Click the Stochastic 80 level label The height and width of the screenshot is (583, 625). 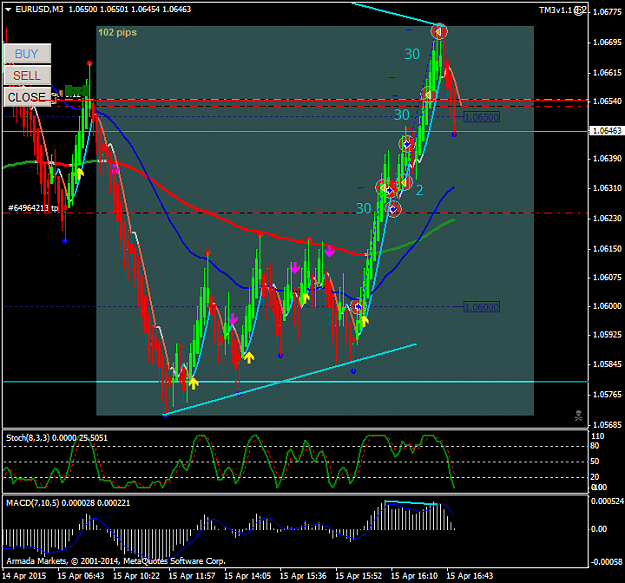pos(594,446)
